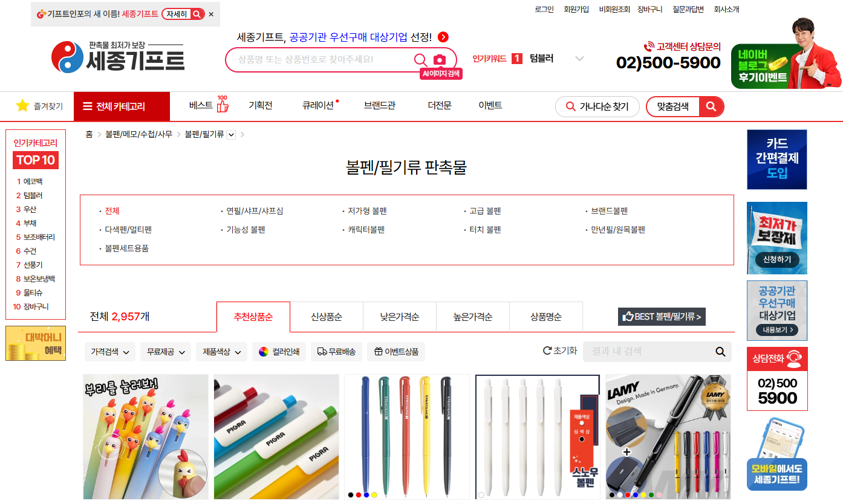Open the 볼펜세트용품 subcategory
Viewport: 843px width, 504px height.
tap(126, 248)
